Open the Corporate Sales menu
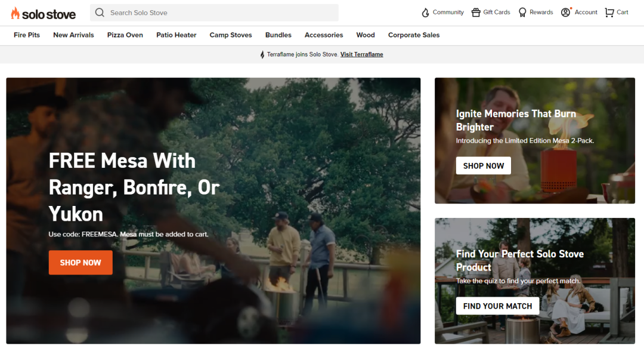644x348 pixels. (414, 35)
